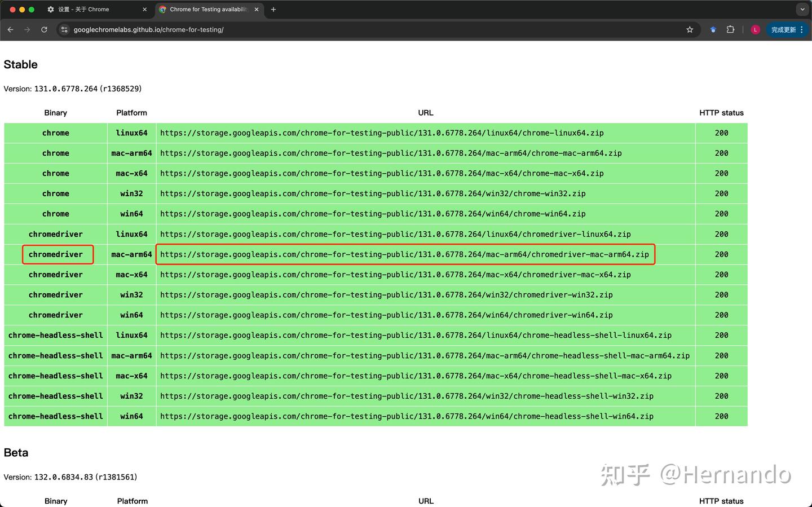Go back using the browser back arrow
Viewport: 812px width, 507px height.
[x=10, y=30]
